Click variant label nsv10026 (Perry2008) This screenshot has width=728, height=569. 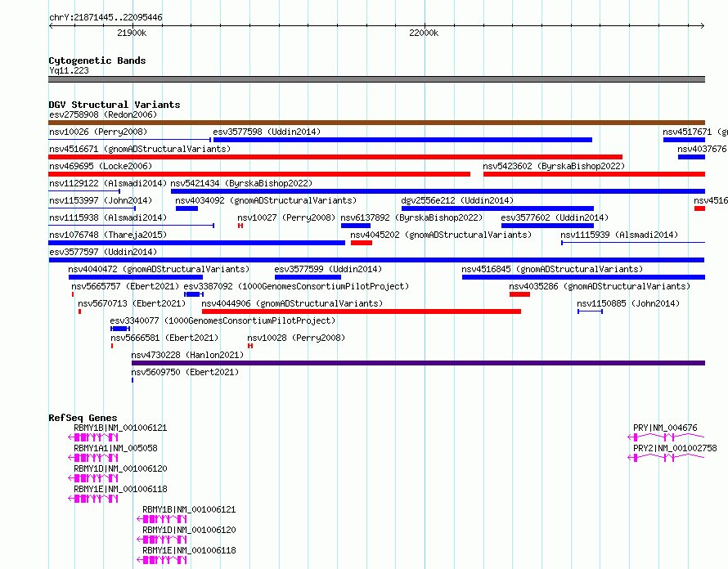pyautogui.click(x=98, y=132)
